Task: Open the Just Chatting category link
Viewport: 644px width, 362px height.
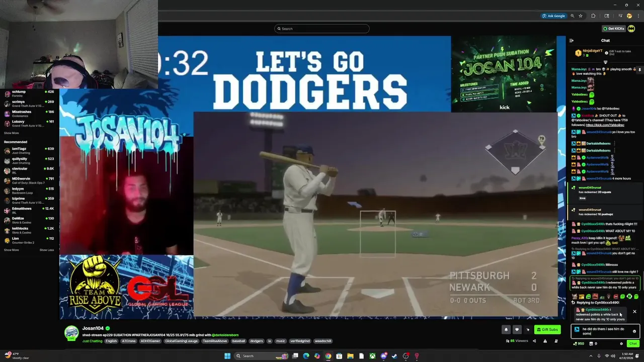Action: click(x=92, y=341)
